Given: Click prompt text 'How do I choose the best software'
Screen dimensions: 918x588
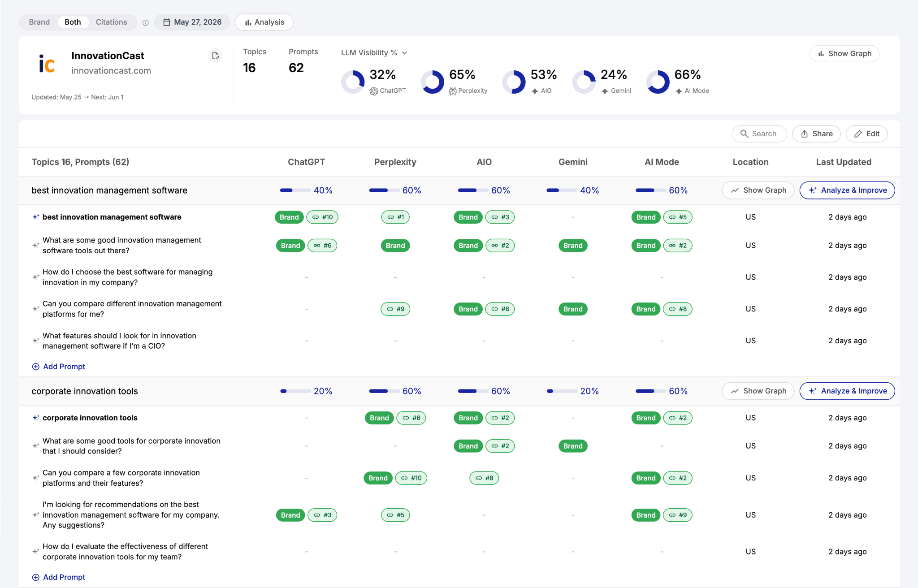Looking at the screenshot, I should click(x=128, y=277).
